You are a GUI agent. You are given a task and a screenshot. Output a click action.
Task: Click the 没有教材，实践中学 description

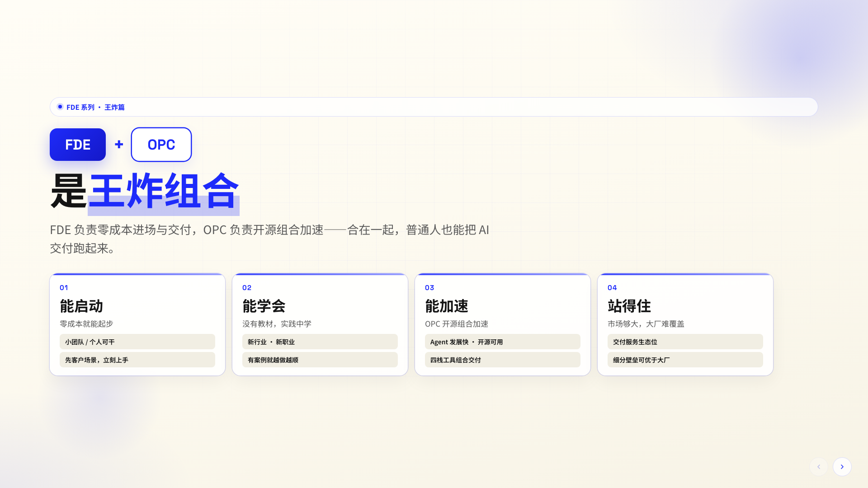277,324
